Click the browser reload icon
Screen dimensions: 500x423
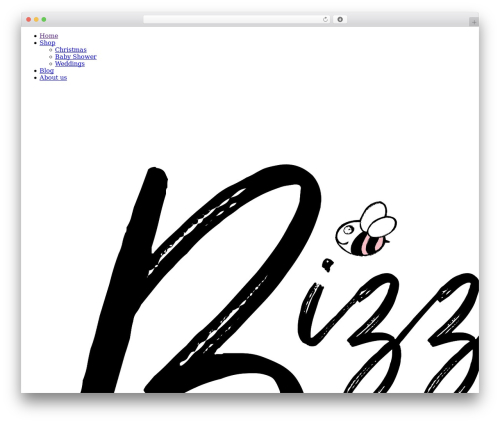pyautogui.click(x=325, y=20)
